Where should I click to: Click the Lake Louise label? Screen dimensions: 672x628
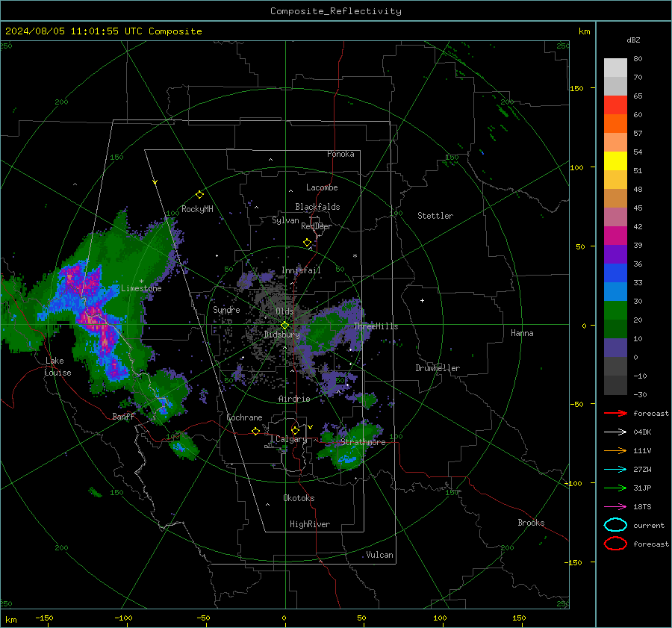(57, 367)
